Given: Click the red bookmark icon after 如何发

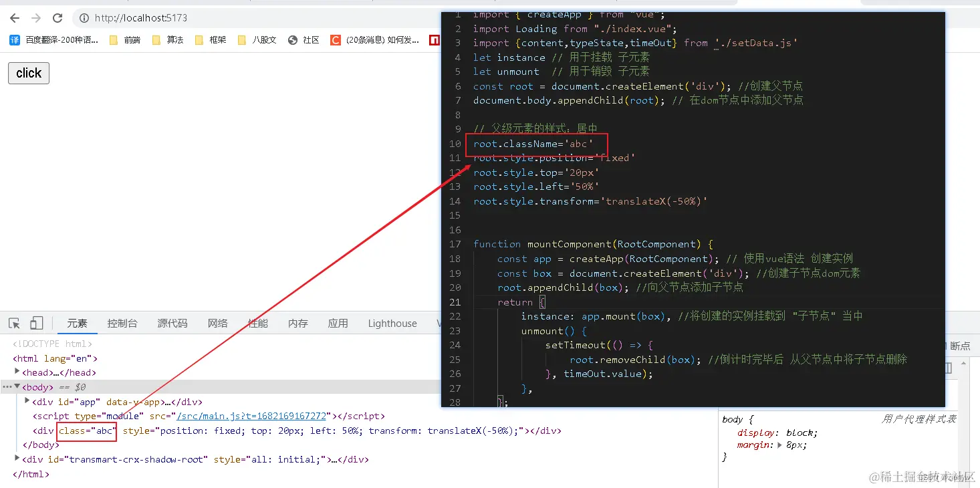Looking at the screenshot, I should (434, 40).
